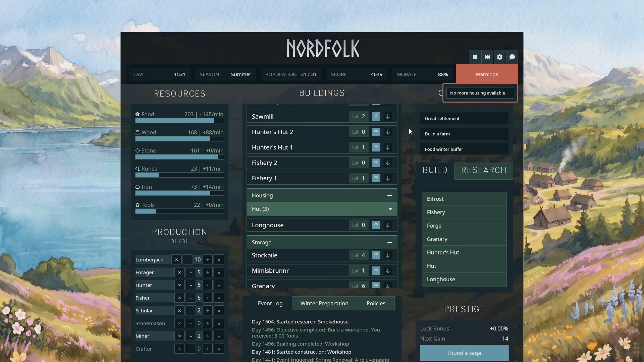This screenshot has height=362, width=644.
Task: Set Scholar workers to zero via ×
Action: point(179,311)
